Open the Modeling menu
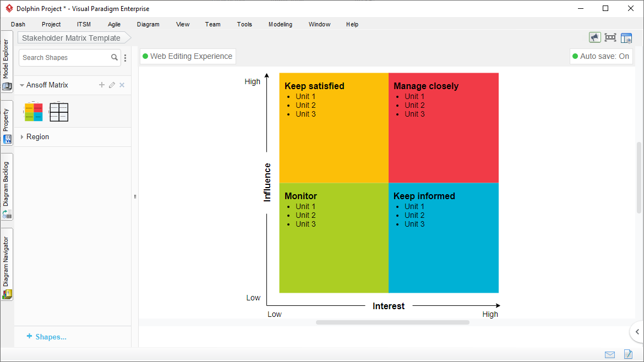The height and width of the screenshot is (362, 644). coord(280,24)
